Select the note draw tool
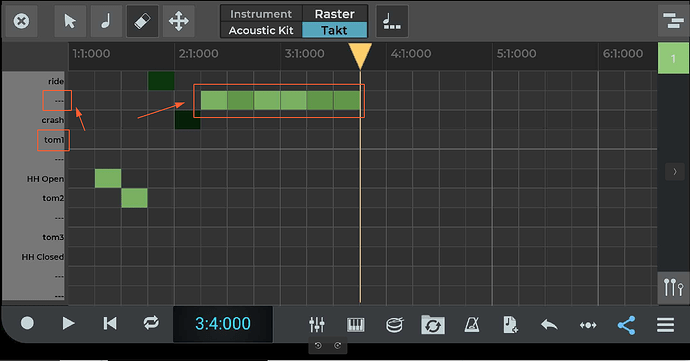Image resolution: width=690 pixels, height=361 pixels. 106,21
